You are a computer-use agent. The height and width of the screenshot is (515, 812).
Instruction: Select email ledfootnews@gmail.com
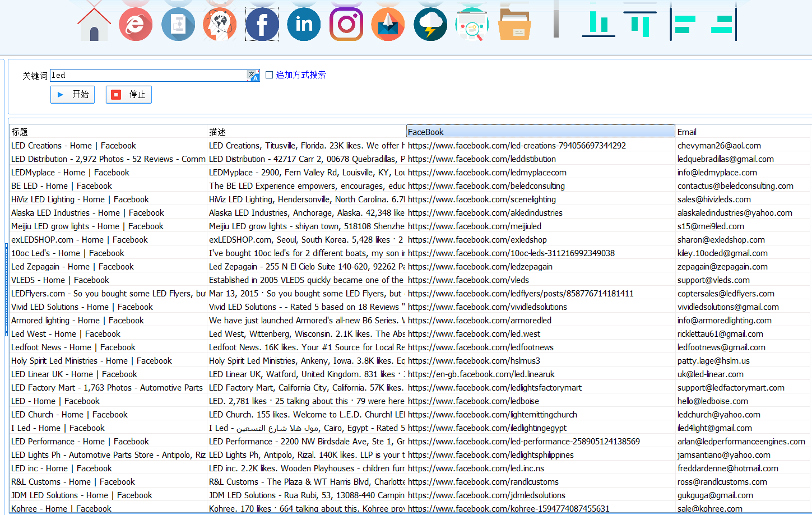click(721, 347)
